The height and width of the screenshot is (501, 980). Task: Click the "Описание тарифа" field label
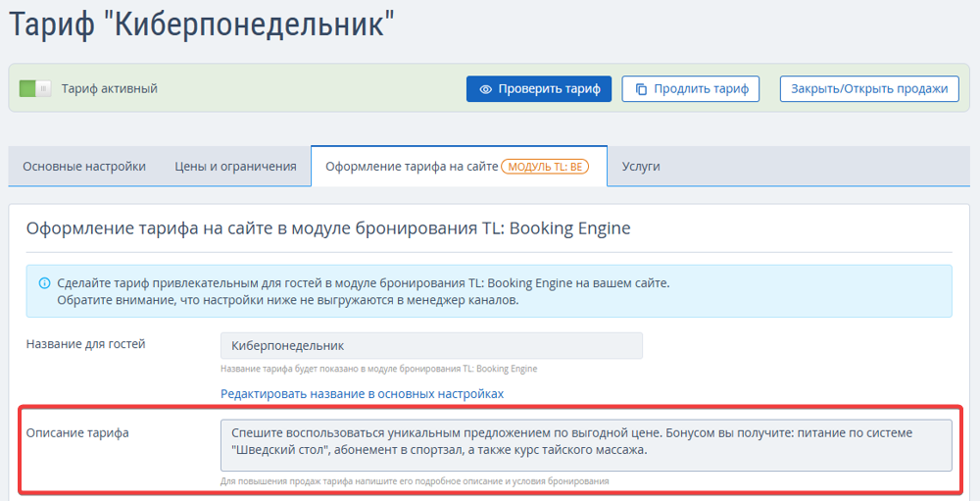tap(77, 432)
